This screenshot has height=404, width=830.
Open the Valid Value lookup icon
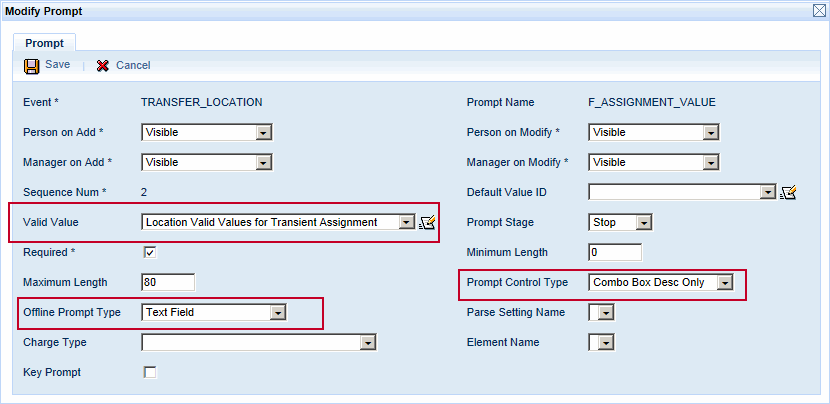429,223
